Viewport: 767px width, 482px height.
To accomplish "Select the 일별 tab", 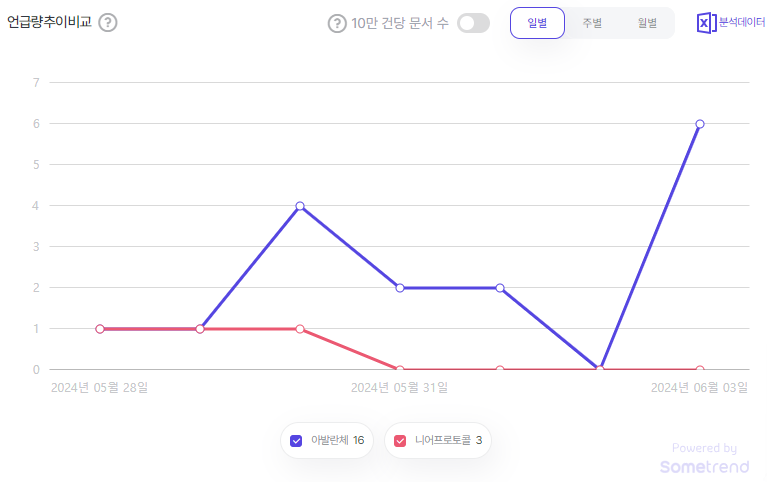I will (537, 23).
